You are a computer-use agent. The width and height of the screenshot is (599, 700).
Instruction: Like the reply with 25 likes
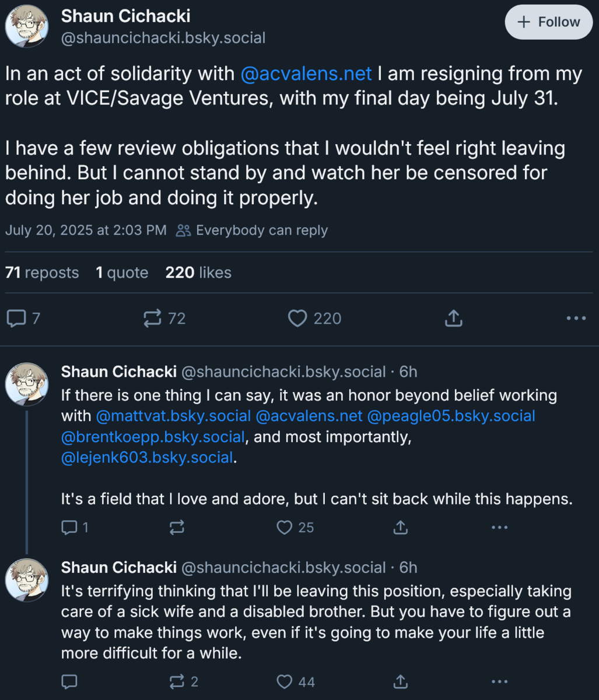coord(284,528)
